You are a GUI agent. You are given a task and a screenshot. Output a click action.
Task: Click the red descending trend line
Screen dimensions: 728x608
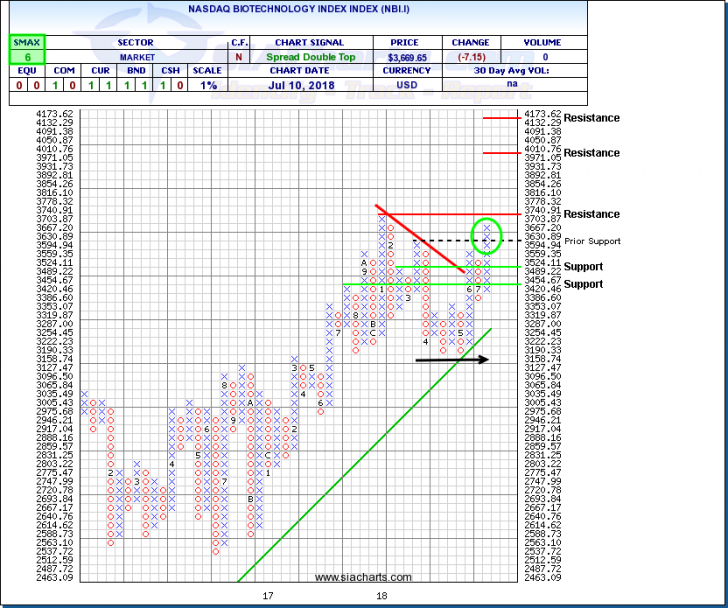(420, 242)
